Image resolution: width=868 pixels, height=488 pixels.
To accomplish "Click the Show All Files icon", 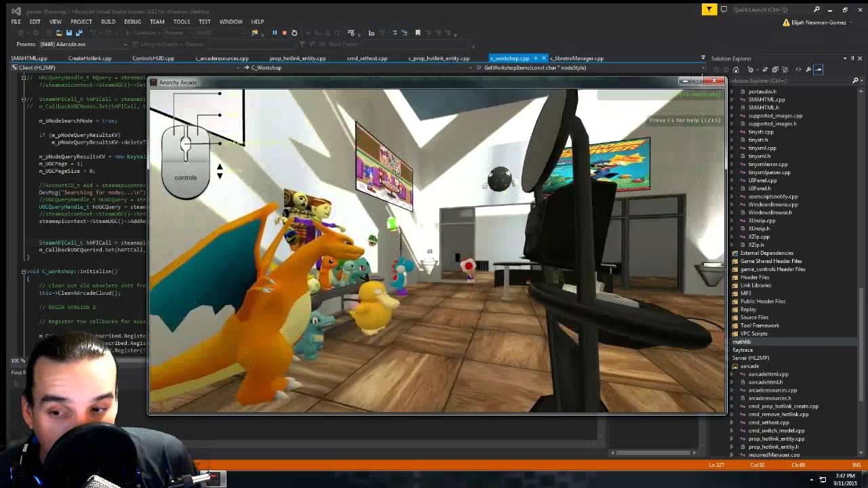I will coord(785,70).
